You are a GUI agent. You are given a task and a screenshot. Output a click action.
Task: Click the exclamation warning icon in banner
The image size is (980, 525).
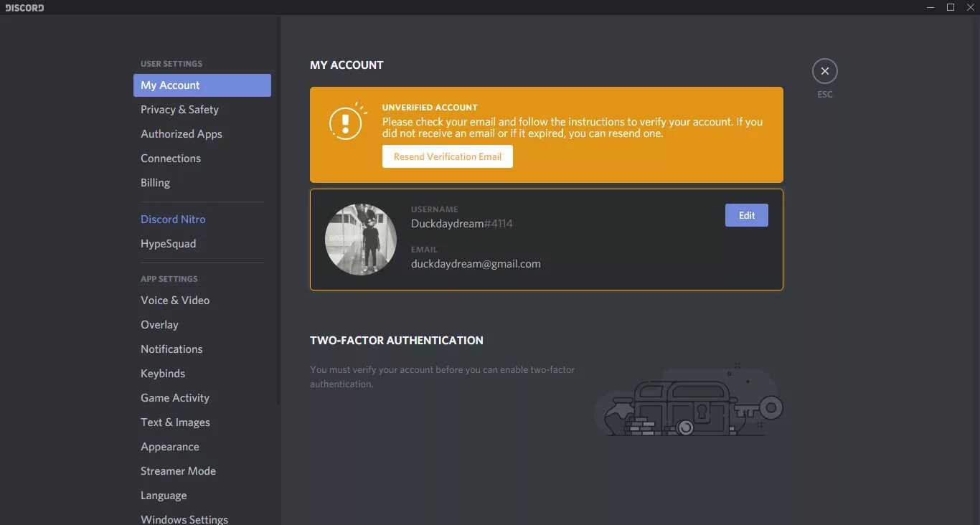point(347,123)
